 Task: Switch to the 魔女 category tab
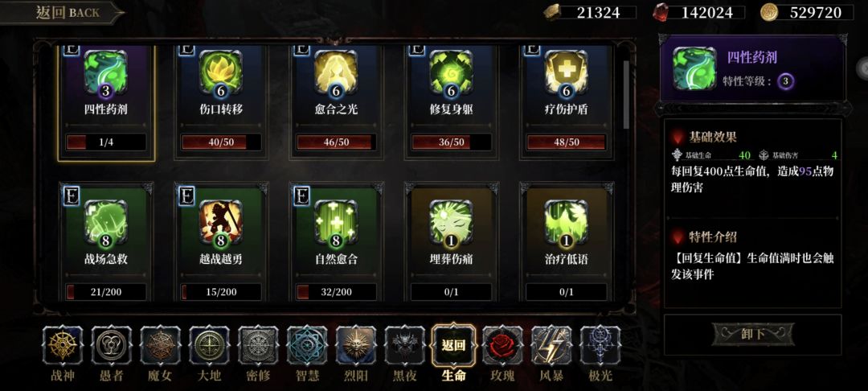click(160, 353)
